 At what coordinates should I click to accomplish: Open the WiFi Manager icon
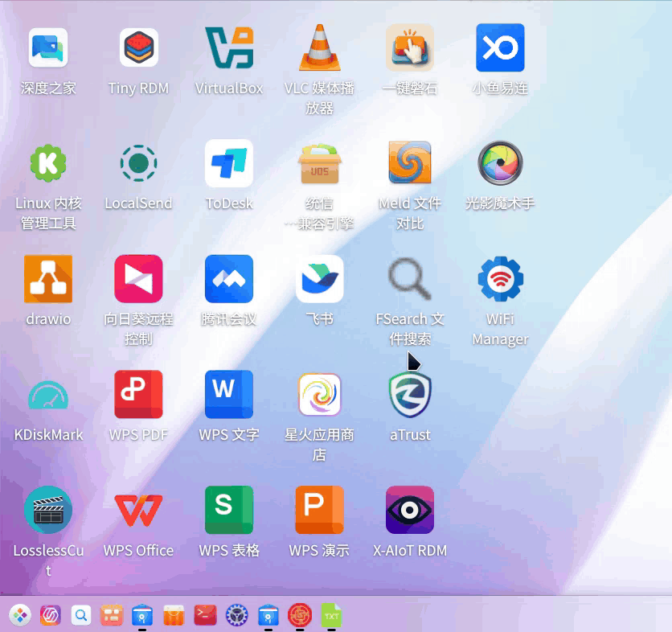[x=501, y=279]
